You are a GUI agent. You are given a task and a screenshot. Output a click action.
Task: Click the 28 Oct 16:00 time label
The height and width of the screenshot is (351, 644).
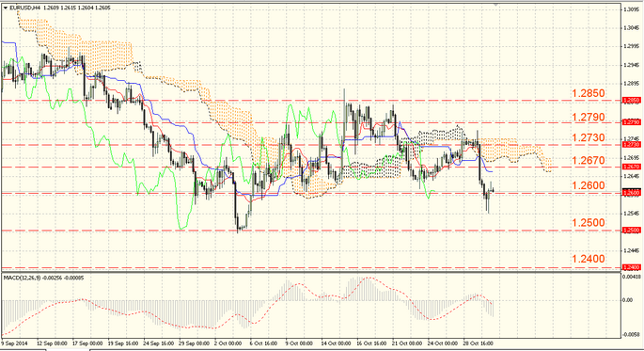tap(479, 343)
